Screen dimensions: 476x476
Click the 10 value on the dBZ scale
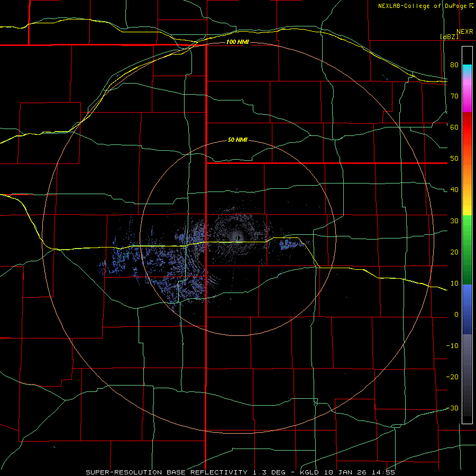pyautogui.click(x=454, y=283)
